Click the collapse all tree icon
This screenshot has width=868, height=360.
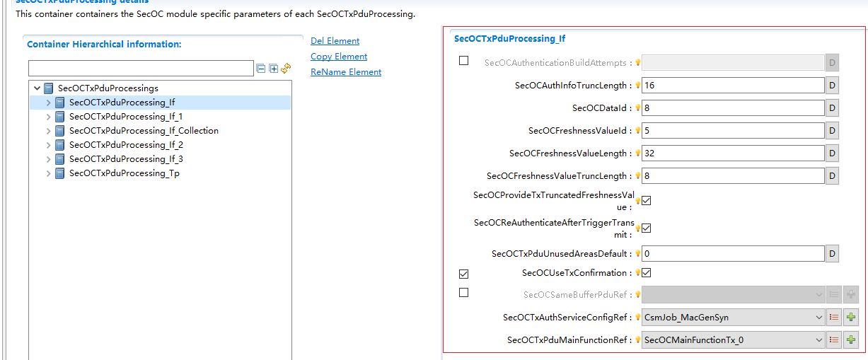(261, 69)
